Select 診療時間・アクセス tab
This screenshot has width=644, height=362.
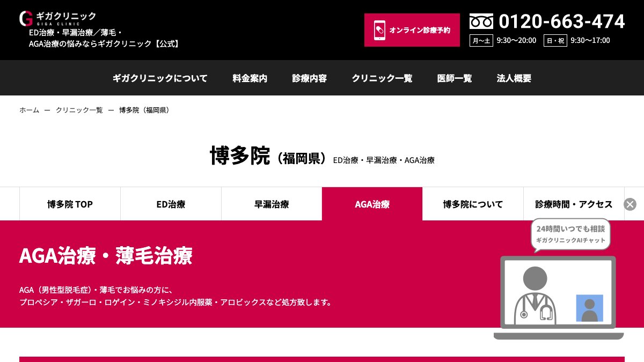(574, 204)
